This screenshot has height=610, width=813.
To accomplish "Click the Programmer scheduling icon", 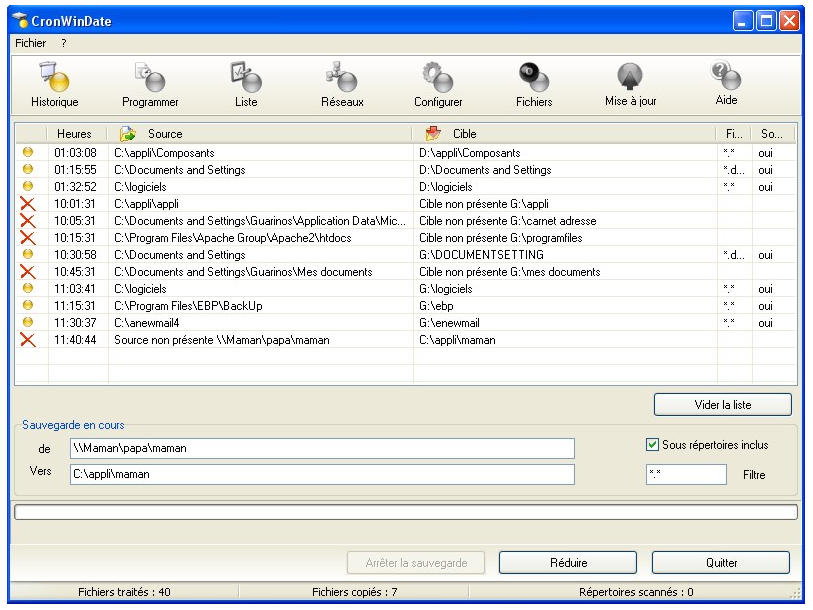I will pyautogui.click(x=150, y=84).
